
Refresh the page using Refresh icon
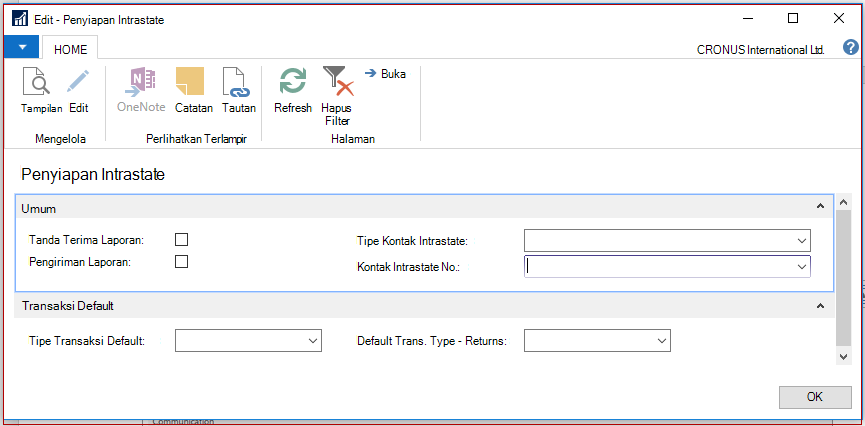coord(293,82)
